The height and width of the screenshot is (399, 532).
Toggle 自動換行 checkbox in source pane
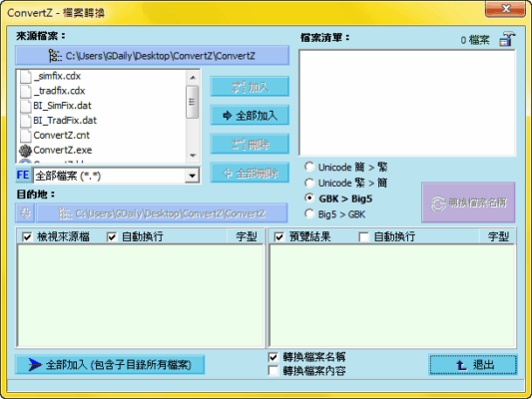tap(112, 236)
